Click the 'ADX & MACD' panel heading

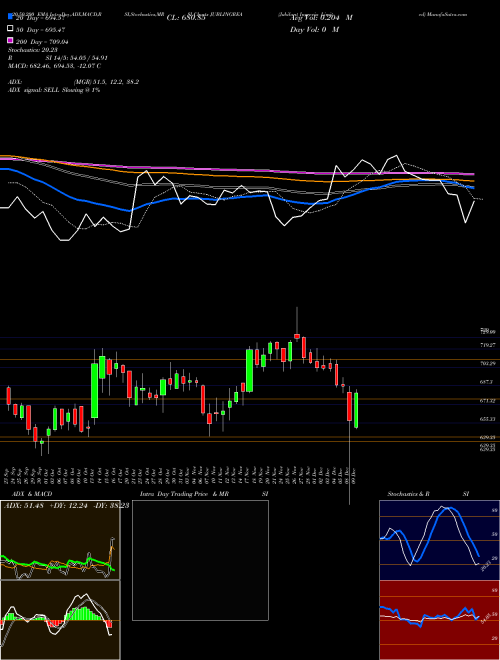click(32, 494)
